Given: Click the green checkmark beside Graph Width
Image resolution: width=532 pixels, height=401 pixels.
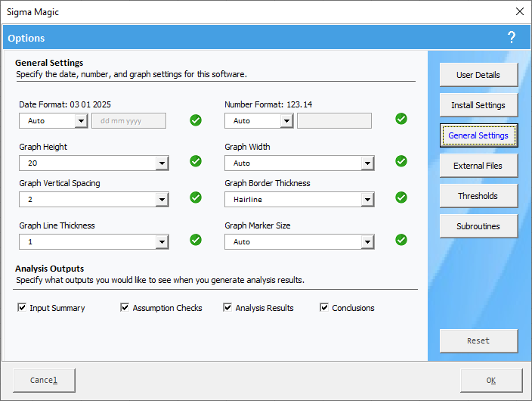Looking at the screenshot, I should tap(401, 161).
